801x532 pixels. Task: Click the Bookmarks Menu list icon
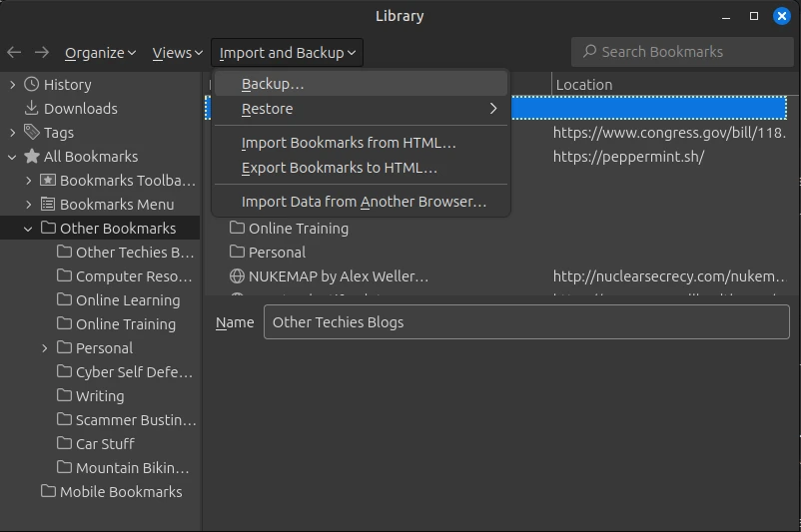click(x=48, y=205)
